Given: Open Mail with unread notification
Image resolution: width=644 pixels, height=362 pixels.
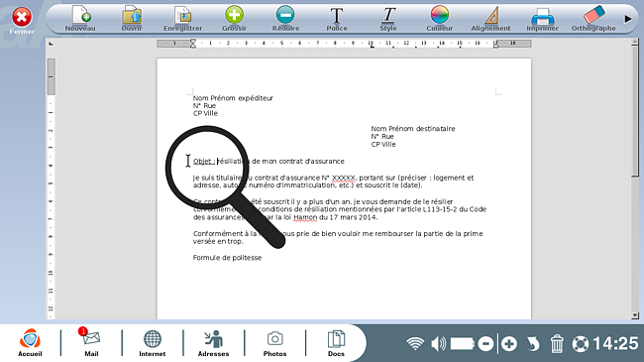Looking at the screenshot, I should coord(91,343).
